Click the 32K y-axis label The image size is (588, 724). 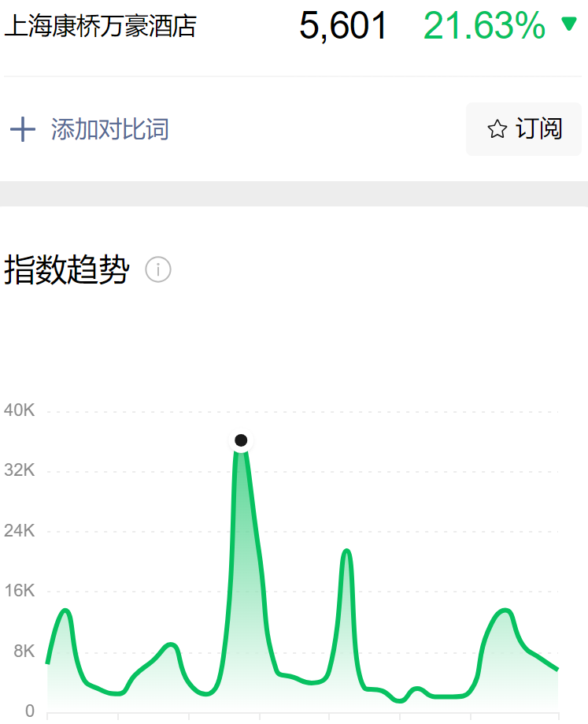20,470
